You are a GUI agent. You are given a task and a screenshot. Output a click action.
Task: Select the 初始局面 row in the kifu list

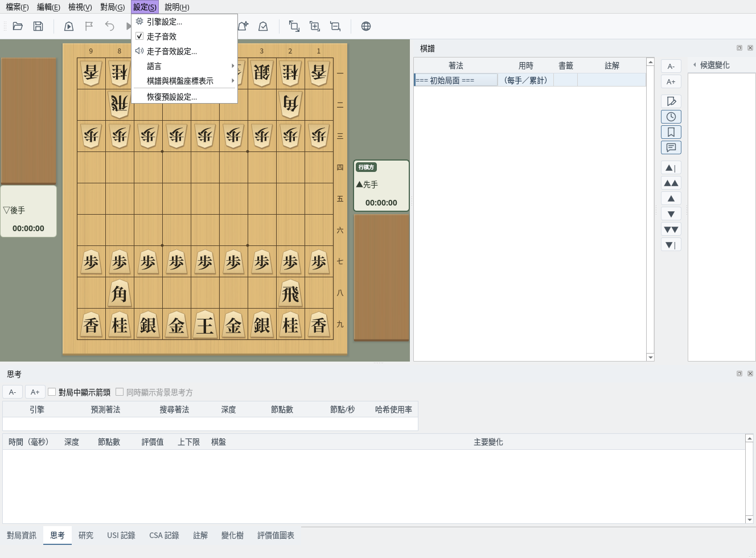pos(530,80)
